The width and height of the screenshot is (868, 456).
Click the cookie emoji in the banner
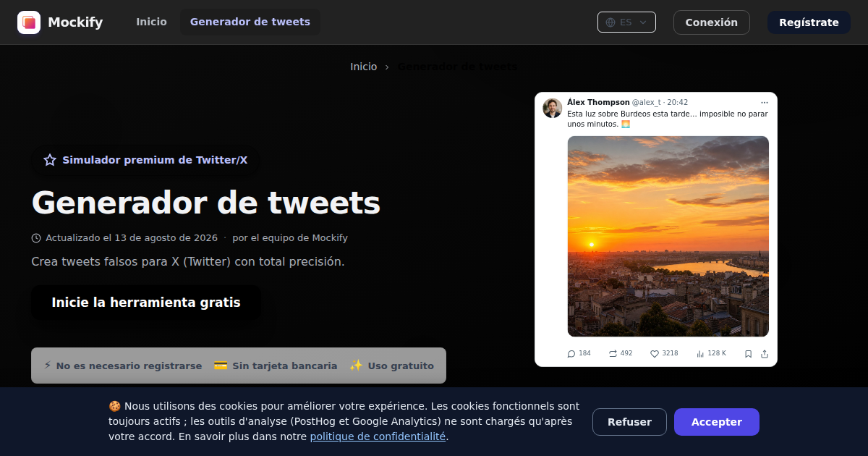114,406
